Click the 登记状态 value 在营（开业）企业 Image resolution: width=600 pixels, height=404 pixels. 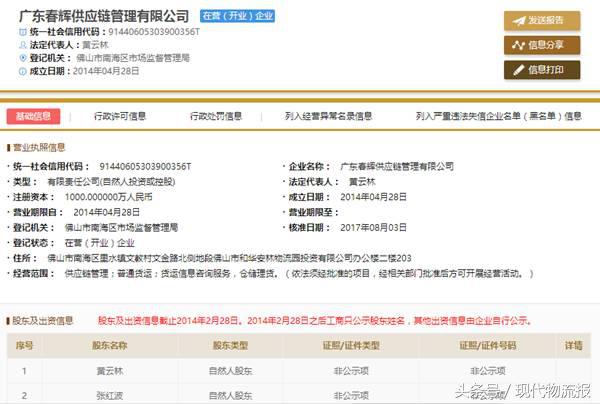pos(99,243)
